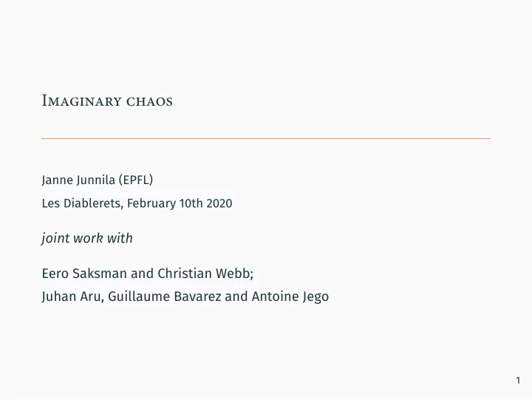Click the italic "joint work with" text
Viewport: 532px width, 400px height.
click(x=87, y=238)
